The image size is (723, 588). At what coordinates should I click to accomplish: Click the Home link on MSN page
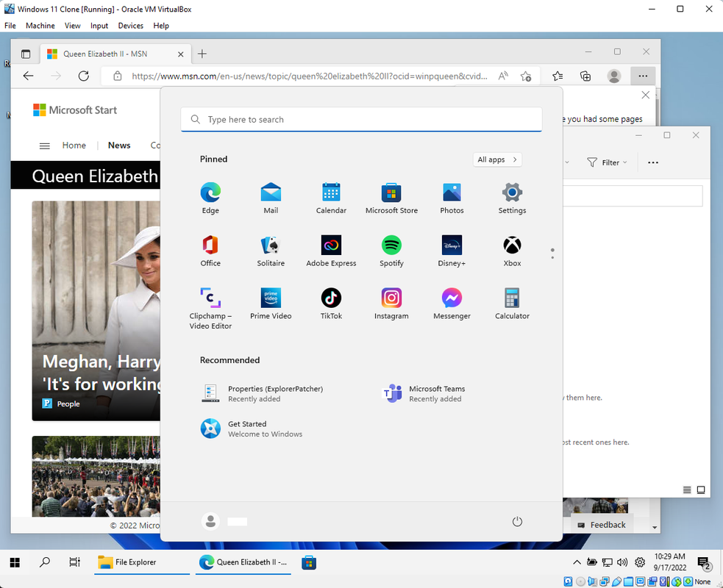(x=74, y=145)
